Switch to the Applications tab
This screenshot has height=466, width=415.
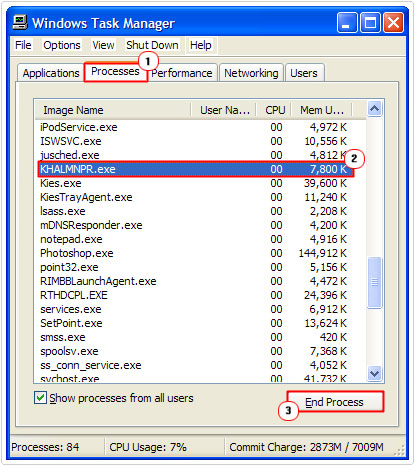tap(51, 73)
